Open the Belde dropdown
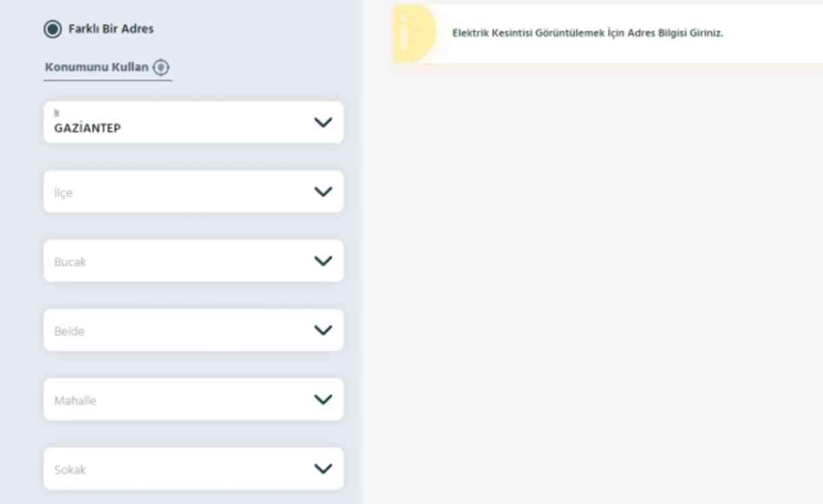This screenshot has width=823, height=504. point(176,331)
